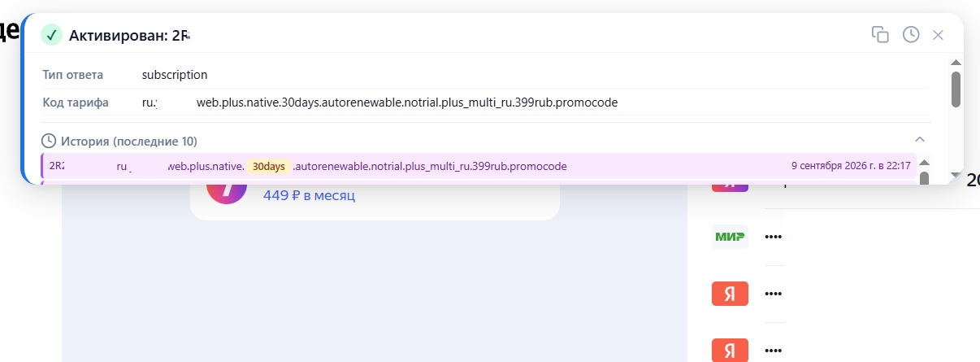The image size is (980, 362).
Task: Click the 9 сентября 2026 timestamp
Action: [851, 166]
